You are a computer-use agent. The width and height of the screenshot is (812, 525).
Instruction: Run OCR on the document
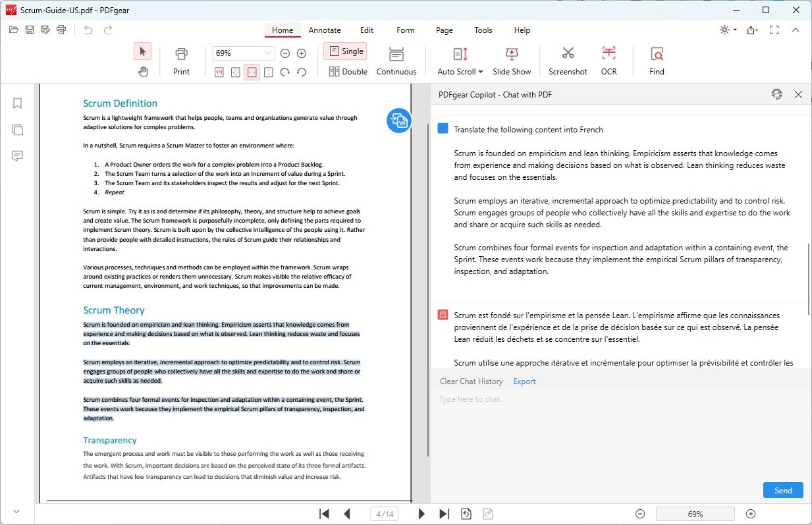pos(608,61)
